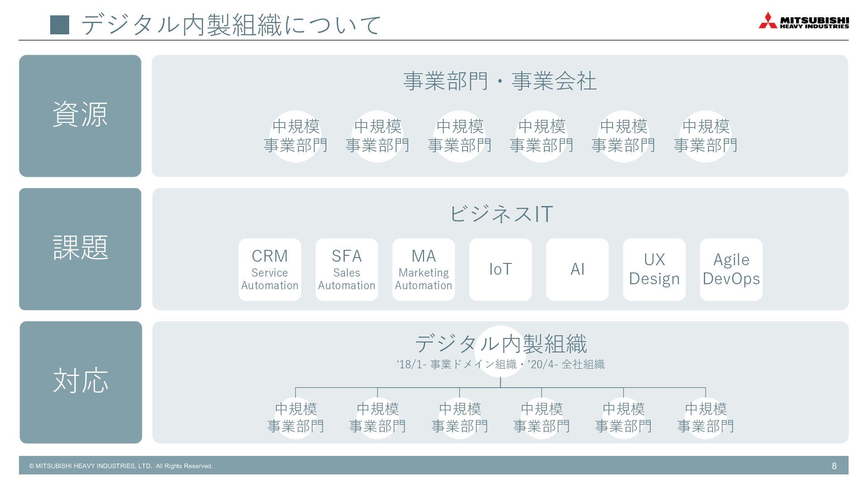Click the 課題 label block
The width and height of the screenshot is (868, 488).
(80, 249)
